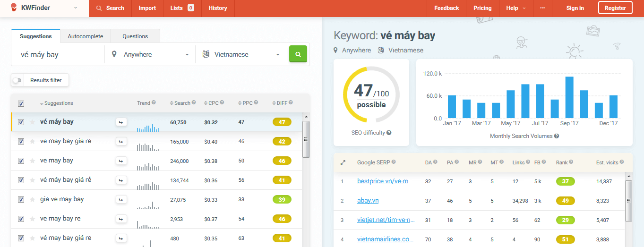The image size is (644, 247).
Task: Star the "vé máy bay" keyword
Action: point(33,122)
